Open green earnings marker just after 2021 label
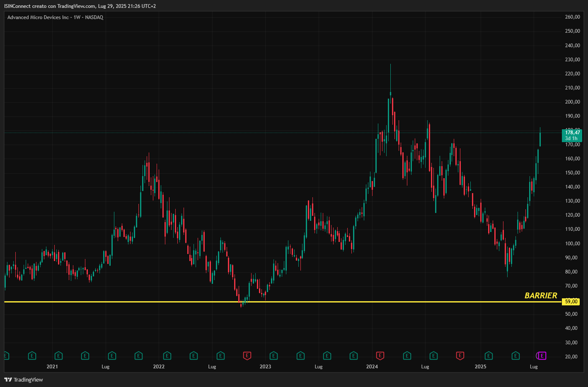This screenshot has height=387, width=588. tap(58, 356)
